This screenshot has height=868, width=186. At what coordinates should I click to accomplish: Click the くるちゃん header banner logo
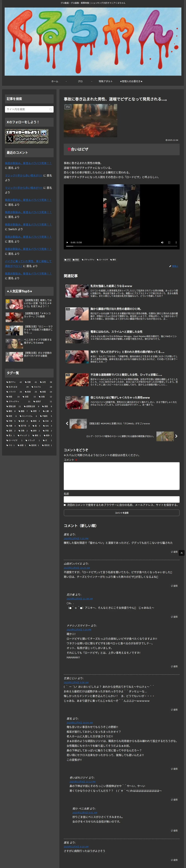click(93, 41)
